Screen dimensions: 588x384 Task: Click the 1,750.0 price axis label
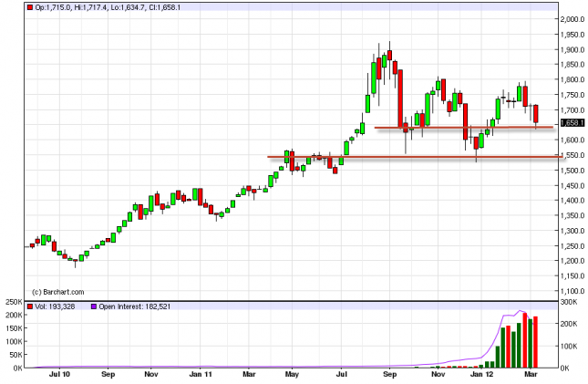(x=573, y=95)
